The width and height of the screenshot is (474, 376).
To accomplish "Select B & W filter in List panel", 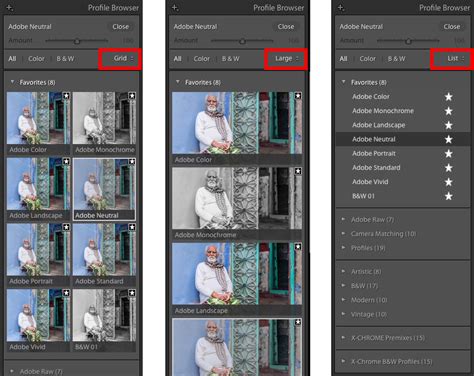I will tap(396, 59).
